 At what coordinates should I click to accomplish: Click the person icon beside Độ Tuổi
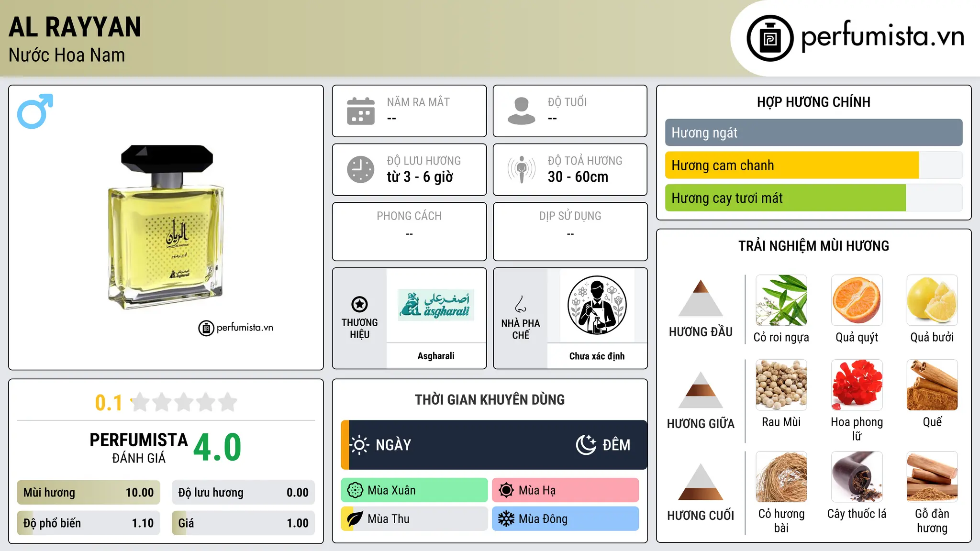click(x=522, y=111)
